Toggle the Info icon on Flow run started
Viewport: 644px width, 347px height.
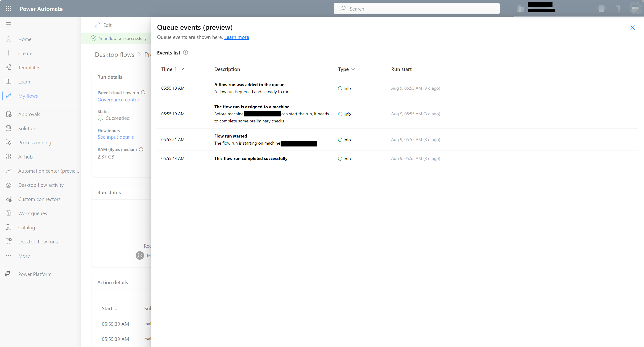[x=340, y=140]
